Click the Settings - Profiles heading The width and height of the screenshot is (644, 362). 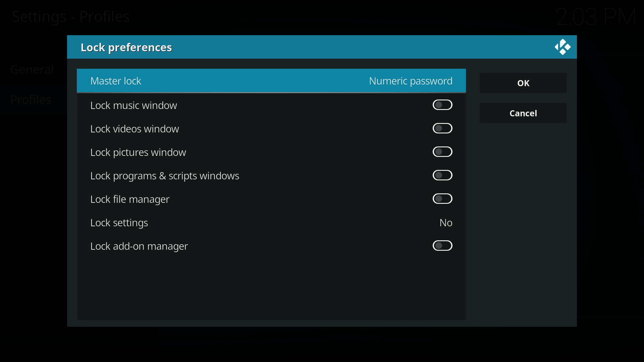coord(70,16)
